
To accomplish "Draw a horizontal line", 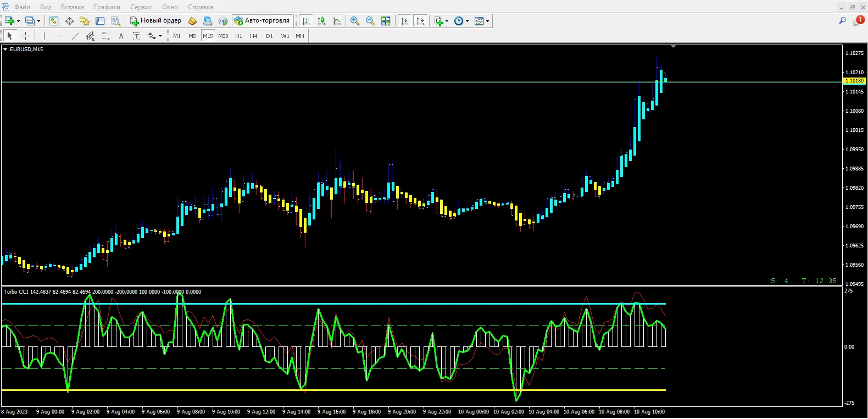I will pyautogui.click(x=59, y=36).
